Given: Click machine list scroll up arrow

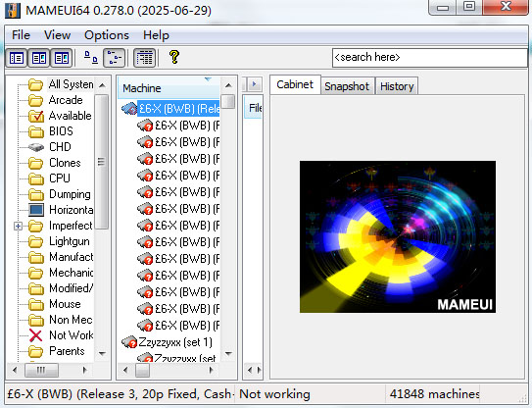Looking at the screenshot, I should (228, 85).
